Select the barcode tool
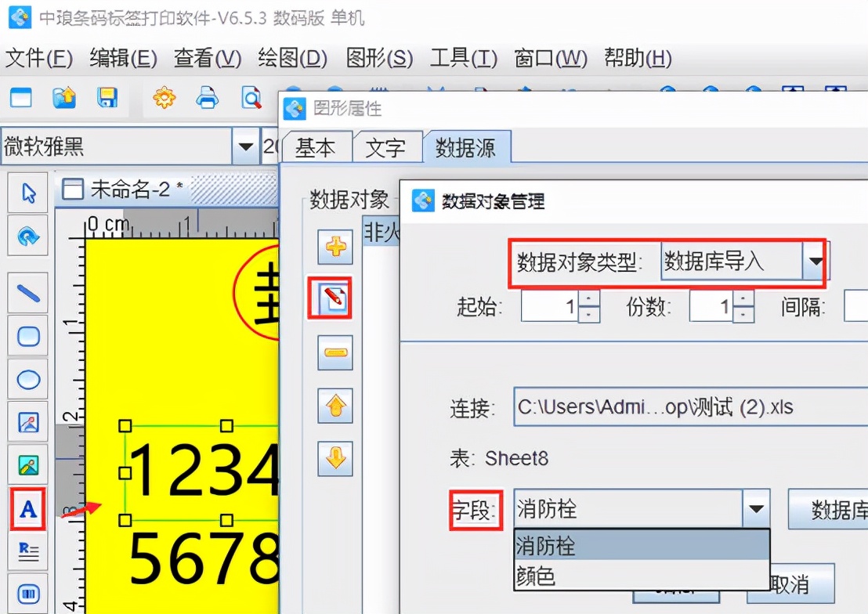 click(x=28, y=594)
